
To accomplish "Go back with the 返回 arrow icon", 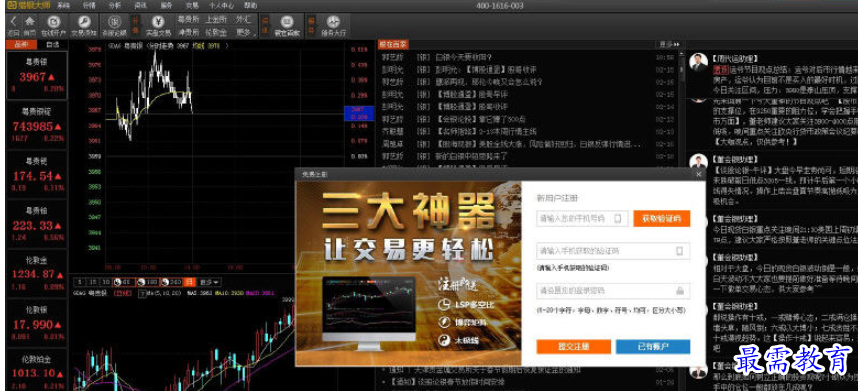I will 13,25.
